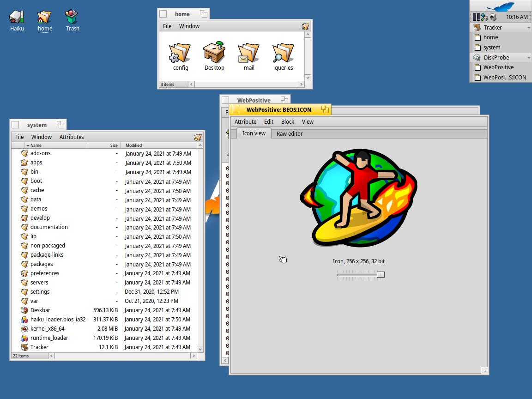The height and width of the screenshot is (399, 532).
Task: Select the add-ons folder icon
Action: (x=24, y=153)
